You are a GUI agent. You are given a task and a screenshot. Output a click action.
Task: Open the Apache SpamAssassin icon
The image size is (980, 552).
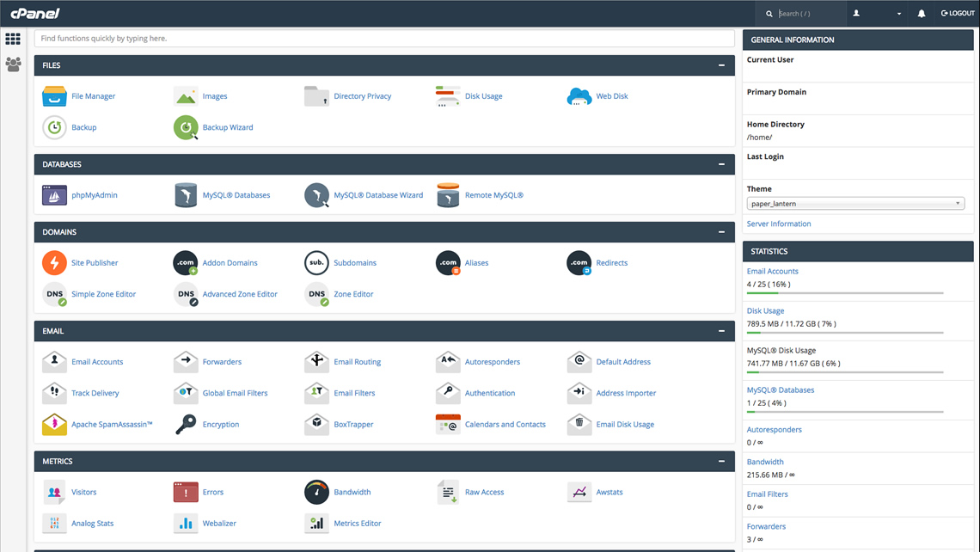tap(54, 424)
